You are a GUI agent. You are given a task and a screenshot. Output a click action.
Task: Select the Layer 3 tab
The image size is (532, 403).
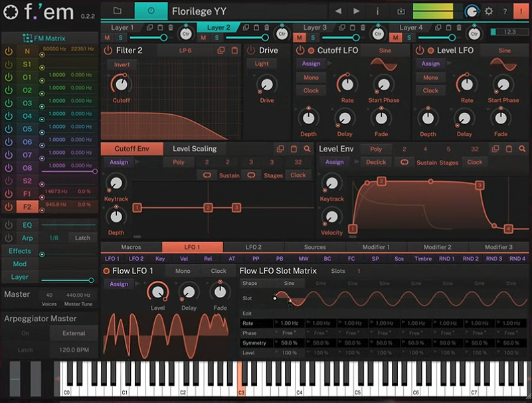[315, 27]
